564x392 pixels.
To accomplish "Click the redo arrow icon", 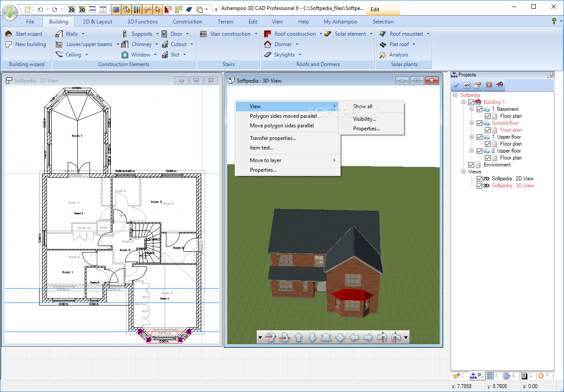I will (x=55, y=9).
